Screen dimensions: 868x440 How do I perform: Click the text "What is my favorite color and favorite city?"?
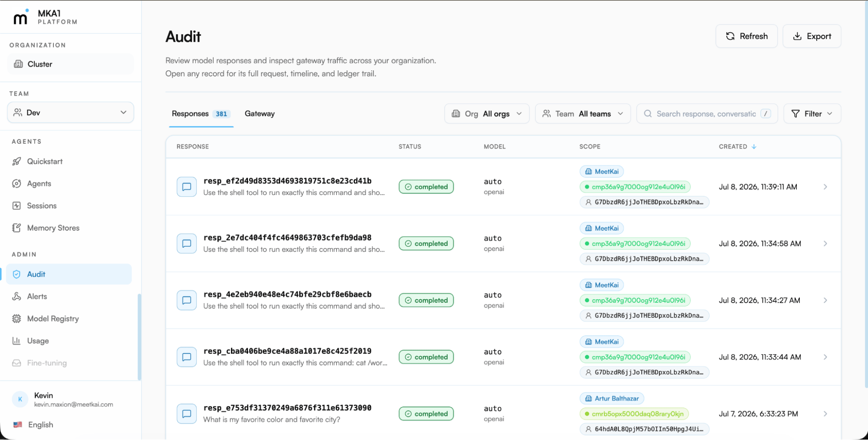271,420
